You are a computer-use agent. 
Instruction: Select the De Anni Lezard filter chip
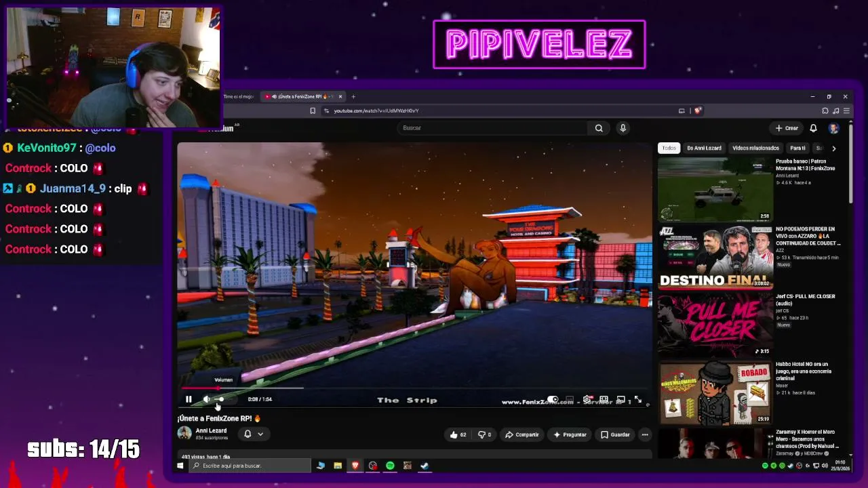coord(704,148)
